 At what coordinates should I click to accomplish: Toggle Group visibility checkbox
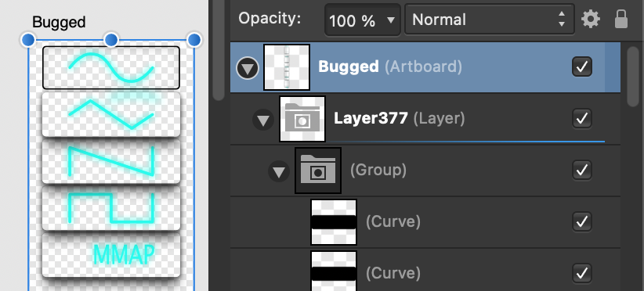click(582, 170)
